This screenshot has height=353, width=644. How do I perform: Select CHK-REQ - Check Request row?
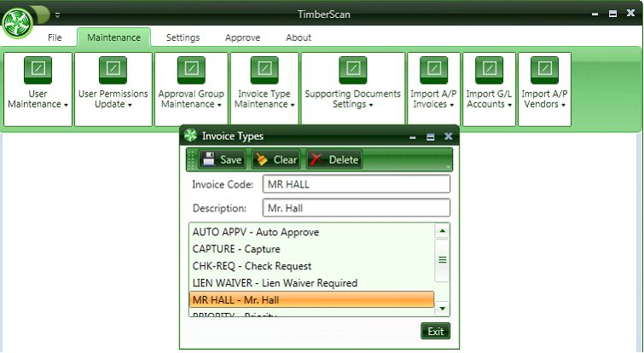click(x=311, y=266)
